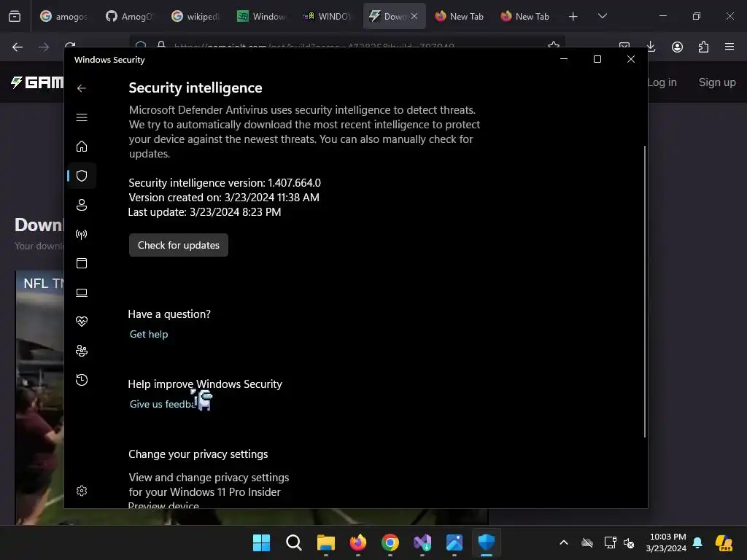This screenshot has width=747, height=560.
Task: Switch to wikipedia Google browser tab
Action: (x=196, y=16)
